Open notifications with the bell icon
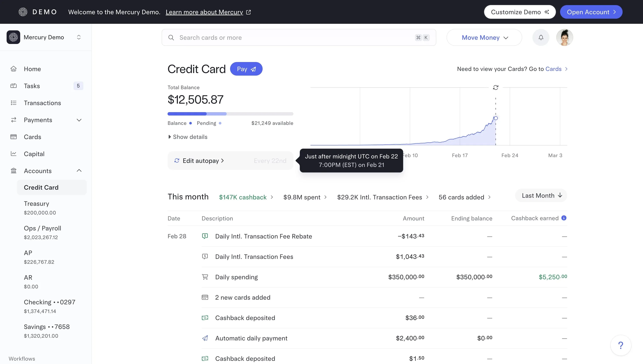Screen dimensions: 643x364 (x=541, y=37)
